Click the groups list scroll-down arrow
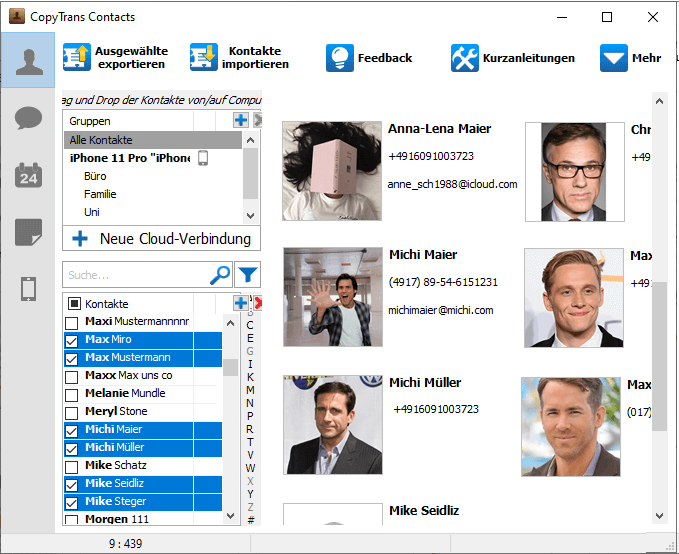Image resolution: width=679 pixels, height=554 pixels. tap(250, 215)
